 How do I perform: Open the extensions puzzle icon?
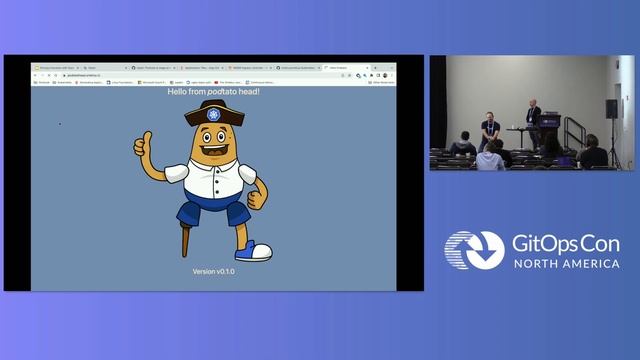[x=371, y=76]
